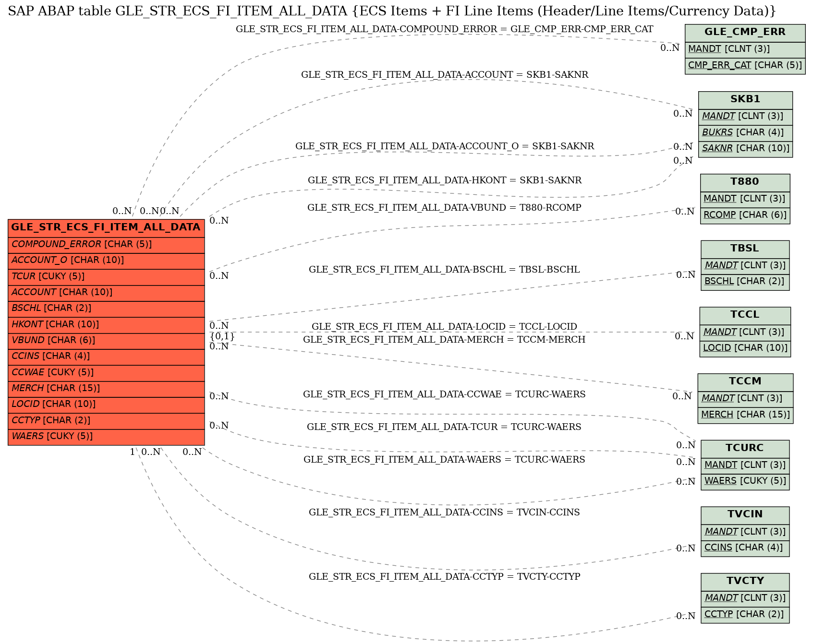The image size is (813, 644).
Task: Click the ACCOUNT = SKB1-SAKNR relation label
Action: point(444,75)
